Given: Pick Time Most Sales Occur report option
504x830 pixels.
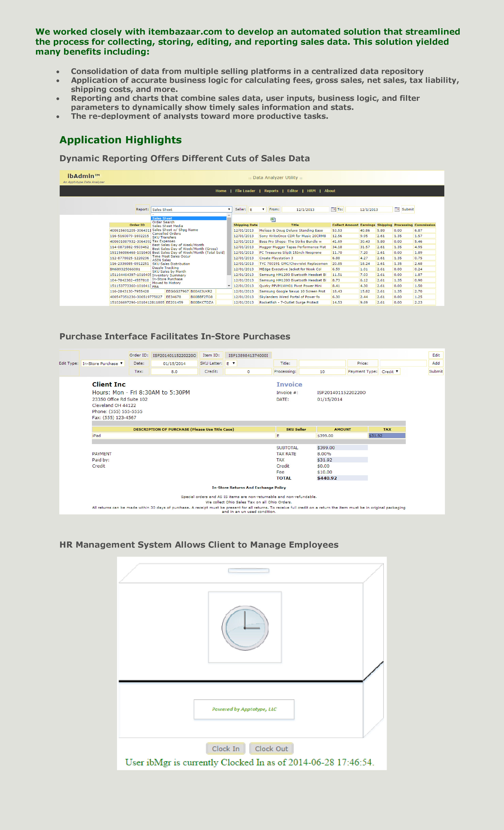Looking at the screenshot, I should 189,256.
